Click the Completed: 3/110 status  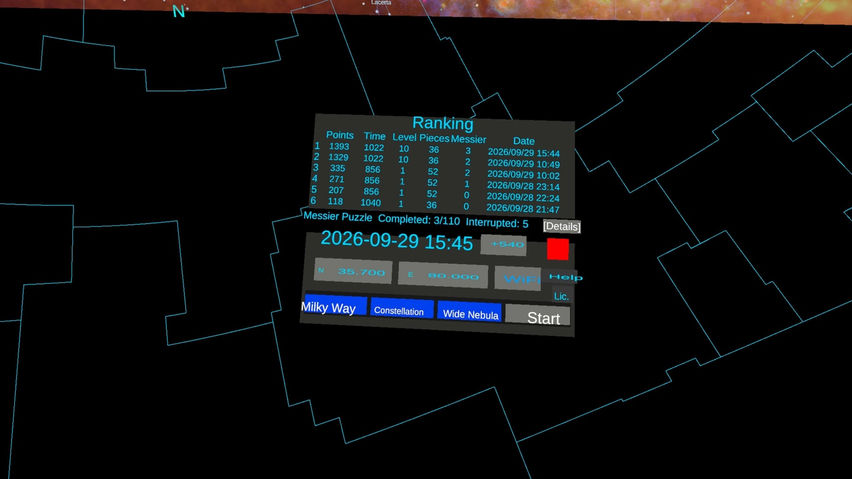[418, 220]
